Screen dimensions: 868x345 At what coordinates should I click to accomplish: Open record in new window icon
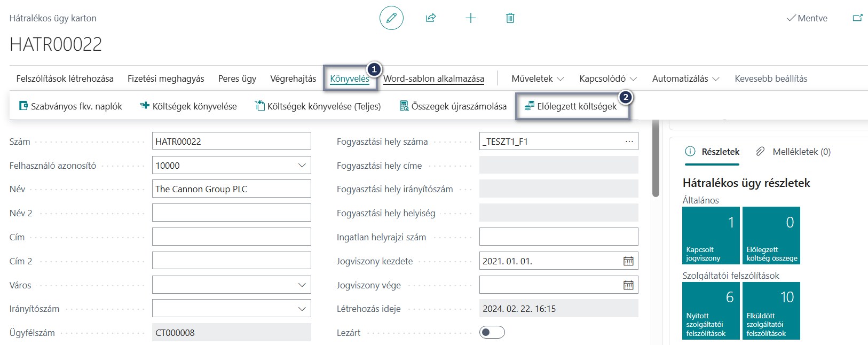(x=857, y=18)
